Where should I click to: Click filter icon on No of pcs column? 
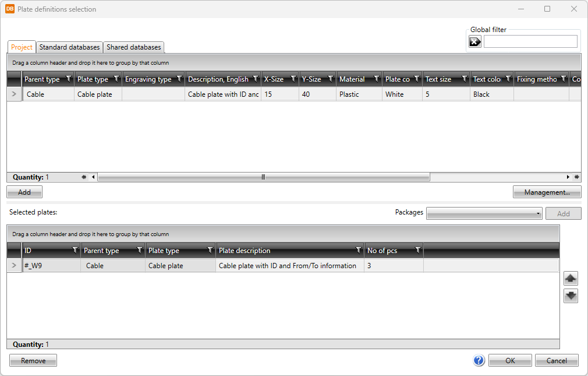(417, 251)
